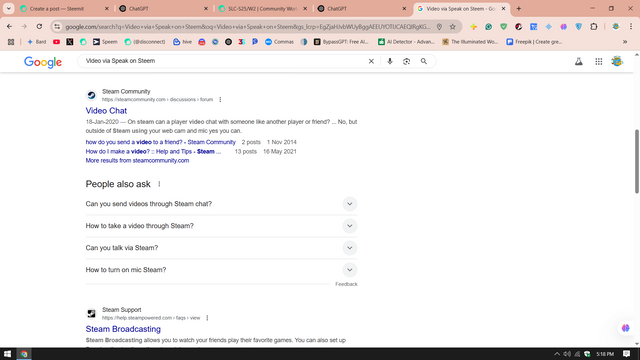The image size is (640, 360).
Task: Click the location pin icon in address bar
Action: coord(439,27)
